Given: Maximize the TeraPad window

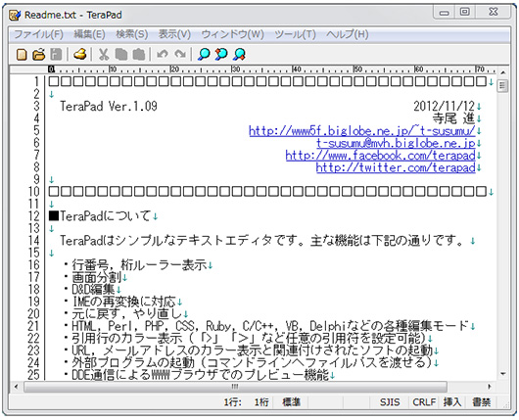Looking at the screenshot, I should (x=465, y=13).
